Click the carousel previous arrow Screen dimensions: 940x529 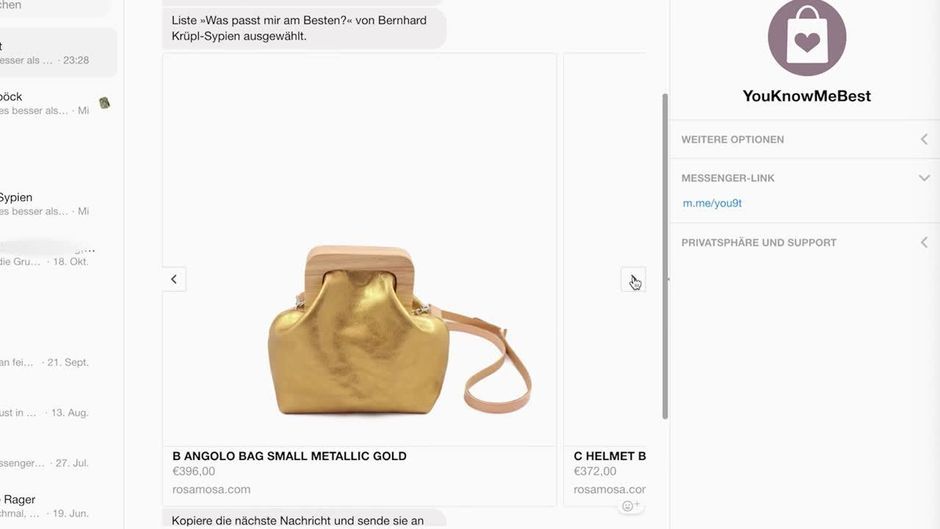tap(174, 280)
